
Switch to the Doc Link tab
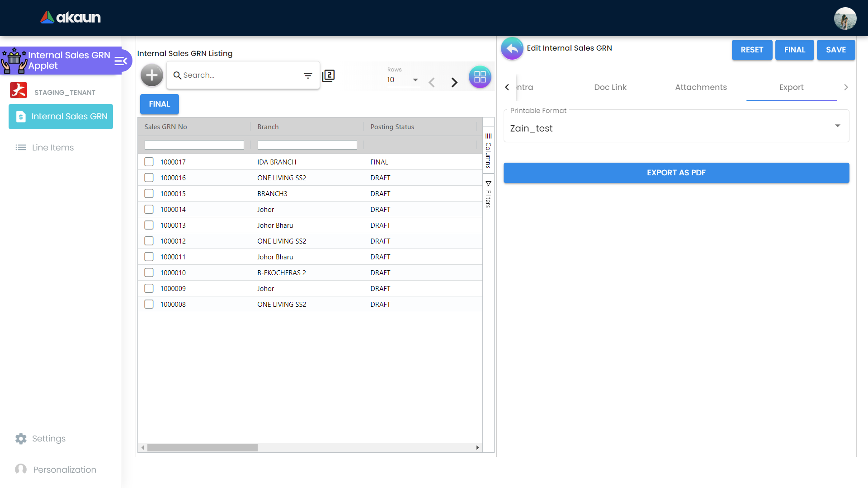click(610, 87)
